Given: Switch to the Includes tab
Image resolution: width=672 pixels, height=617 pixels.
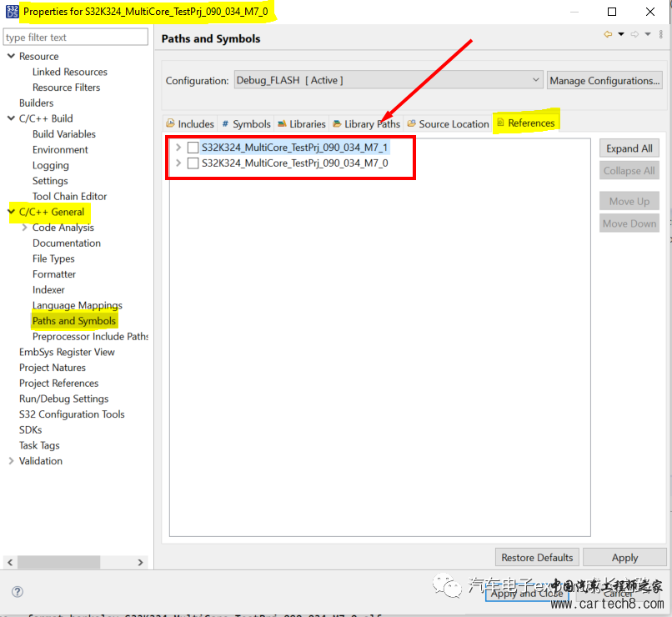Looking at the screenshot, I should pos(190,124).
